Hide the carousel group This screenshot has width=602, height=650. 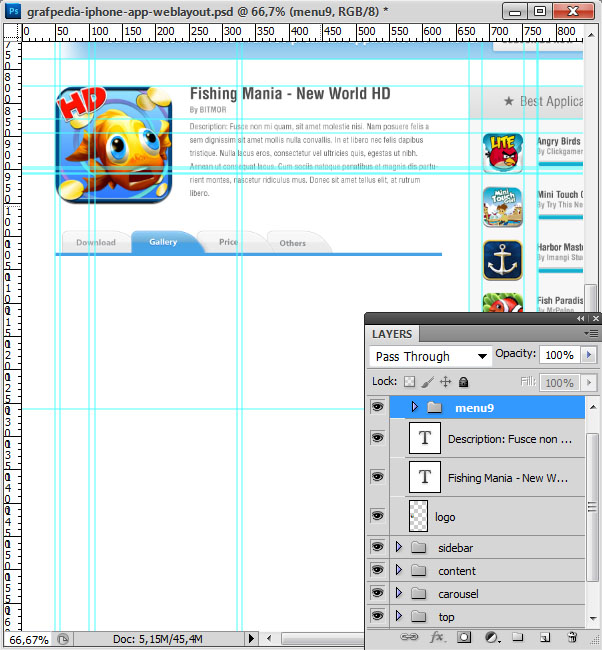[377, 593]
